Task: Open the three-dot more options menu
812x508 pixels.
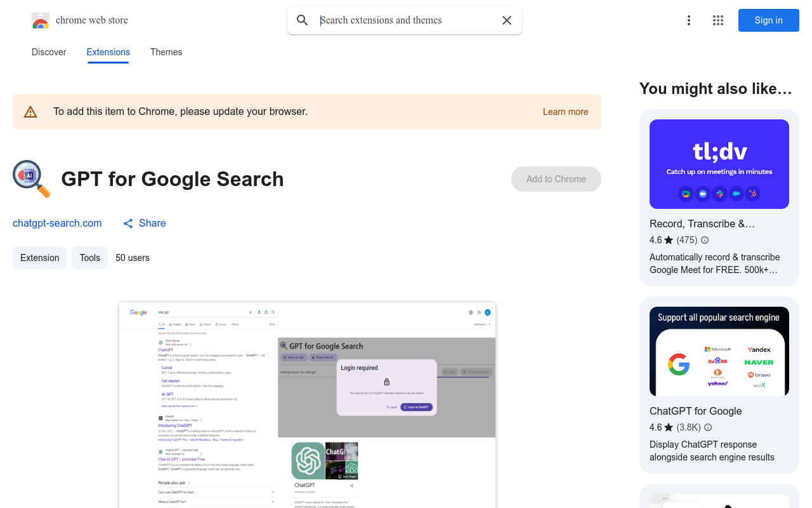Action: pyautogui.click(x=688, y=20)
